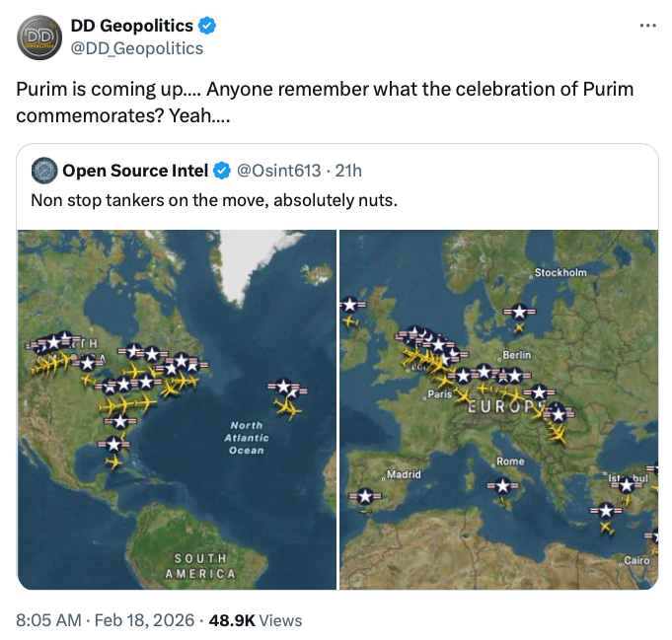Click the aircraft marker south of Rome
672x640 pixels.
(504, 488)
